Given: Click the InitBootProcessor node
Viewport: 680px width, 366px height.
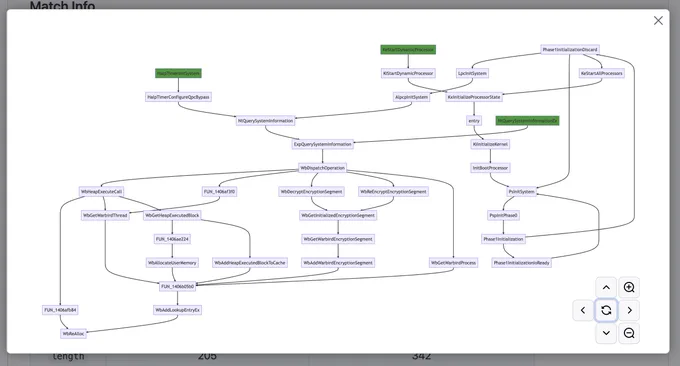Looking at the screenshot, I should [x=490, y=168].
